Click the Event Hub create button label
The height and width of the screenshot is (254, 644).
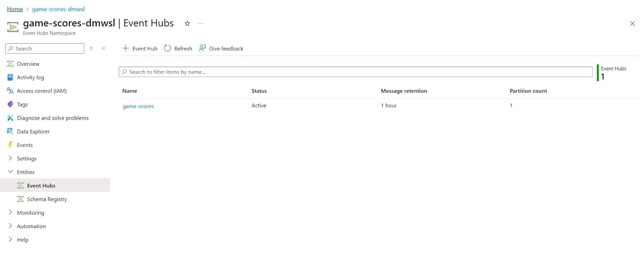click(x=145, y=49)
